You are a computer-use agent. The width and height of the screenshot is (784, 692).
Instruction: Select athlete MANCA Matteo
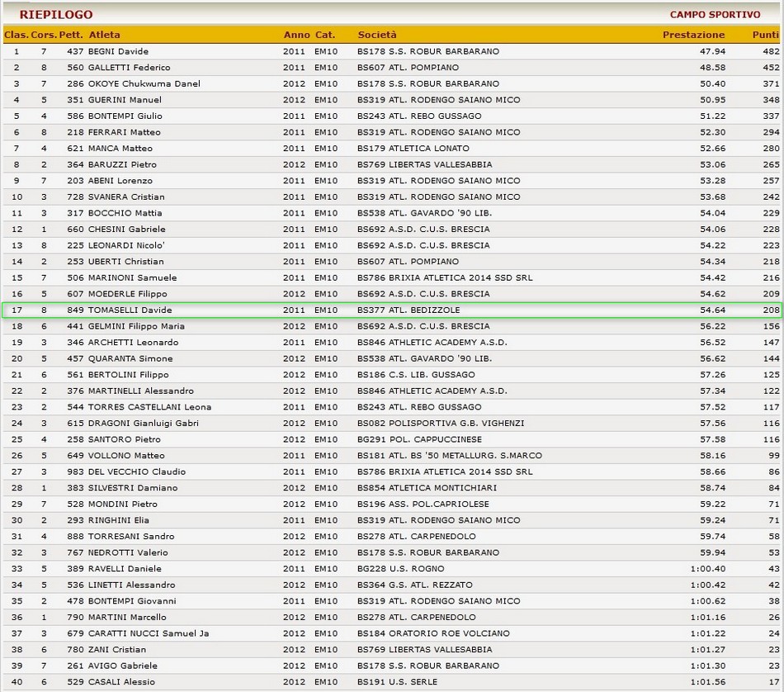(120, 149)
